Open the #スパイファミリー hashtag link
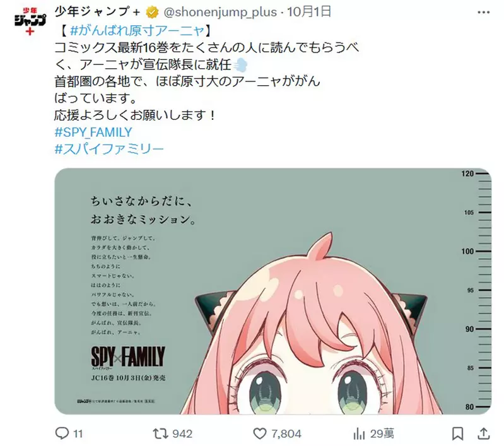Viewport: 504px width, 446px height. pos(109,149)
